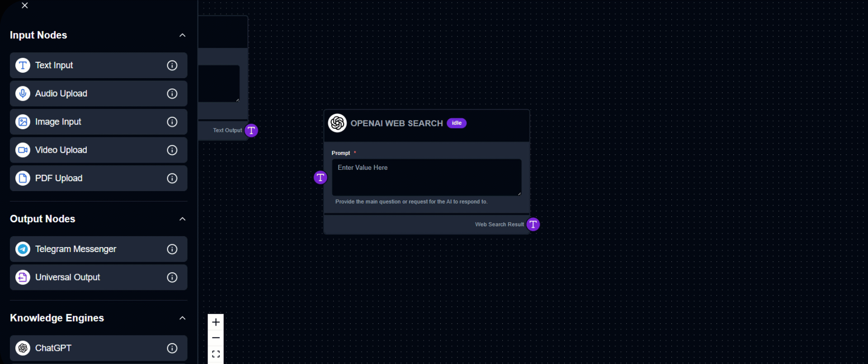Fit the canvas view to screen
Viewport: 868px width, 364px height.
[x=216, y=354]
